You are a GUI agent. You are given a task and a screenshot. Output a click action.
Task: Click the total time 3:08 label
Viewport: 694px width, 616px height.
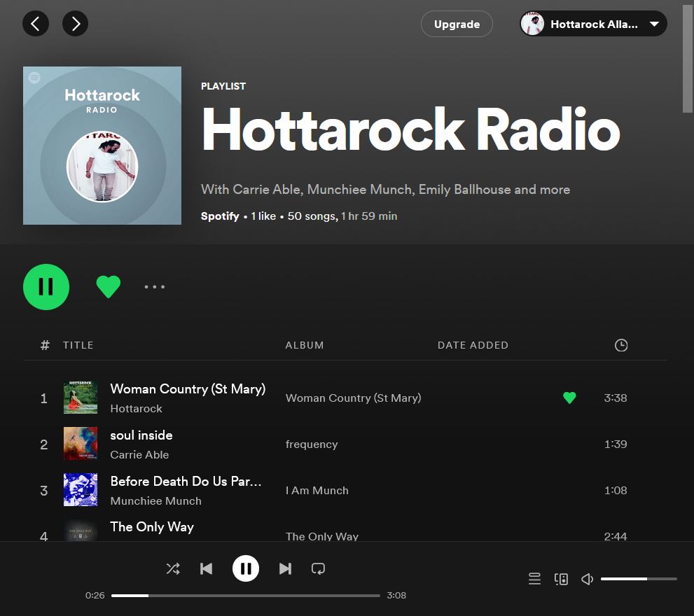396,596
